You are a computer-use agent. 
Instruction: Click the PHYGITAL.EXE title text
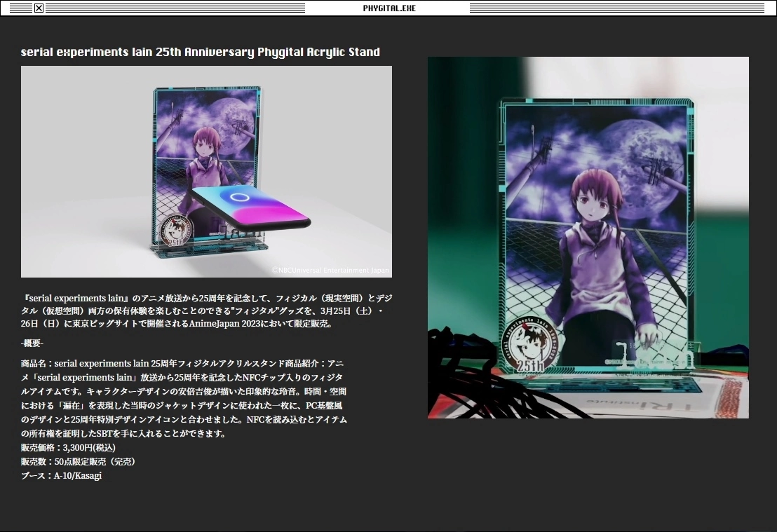pos(389,8)
